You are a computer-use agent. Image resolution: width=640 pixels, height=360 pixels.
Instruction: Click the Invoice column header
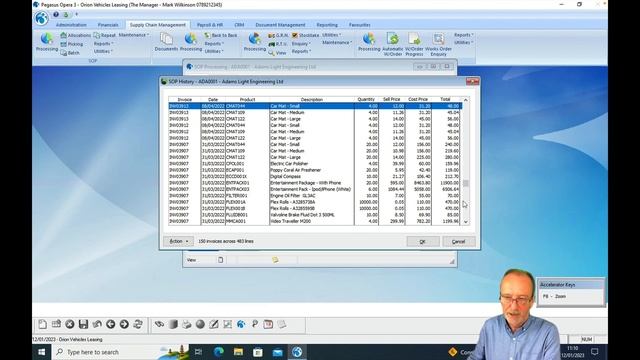click(184, 99)
